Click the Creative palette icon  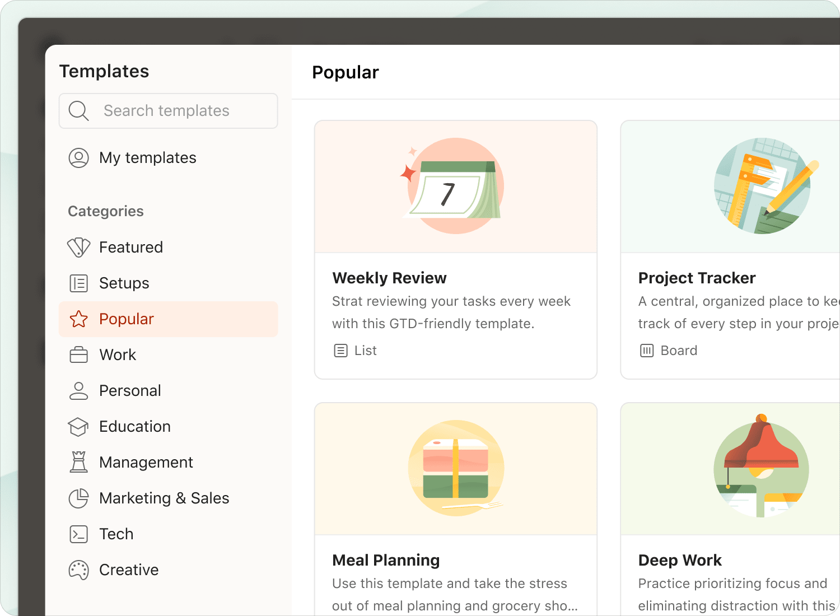click(x=78, y=570)
